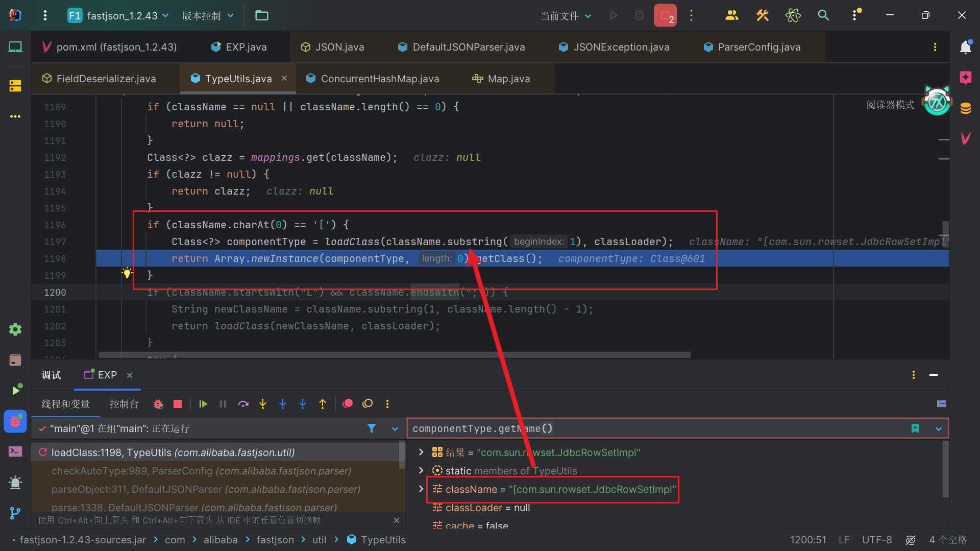
Task: Show more editor tabs menu
Action: [x=935, y=47]
